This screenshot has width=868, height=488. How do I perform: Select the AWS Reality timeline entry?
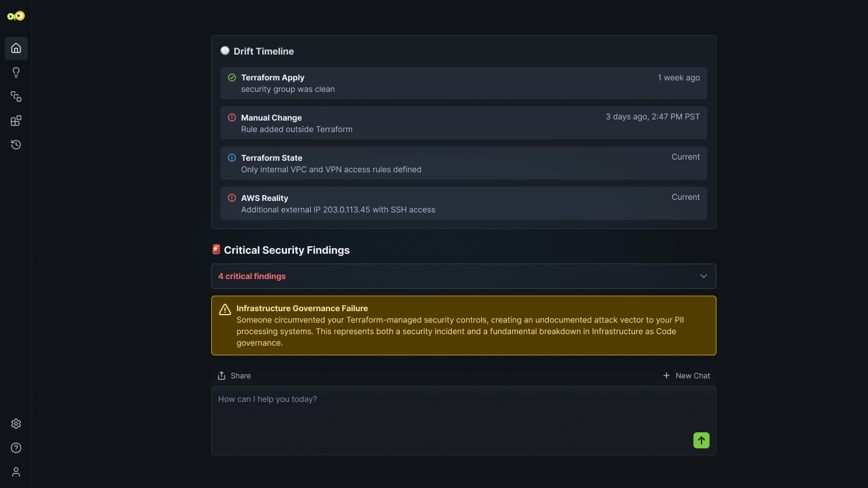(x=463, y=203)
